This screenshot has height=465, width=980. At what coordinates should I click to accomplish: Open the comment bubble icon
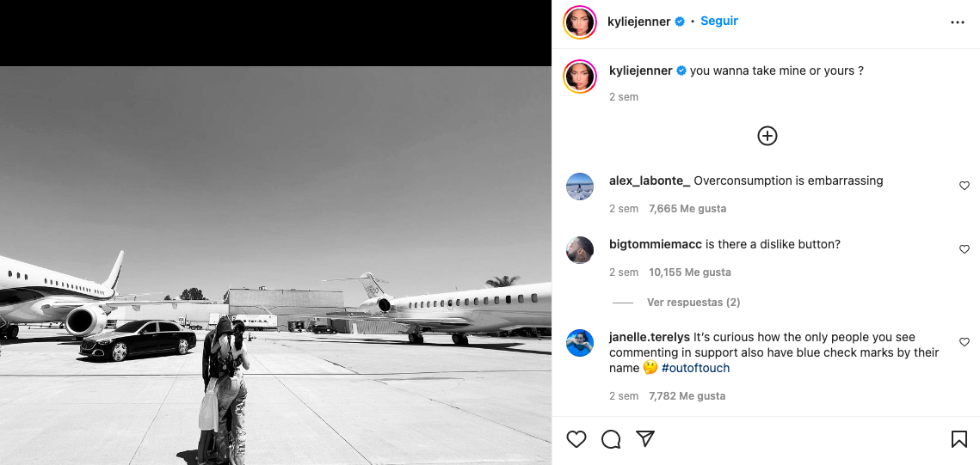(x=611, y=439)
